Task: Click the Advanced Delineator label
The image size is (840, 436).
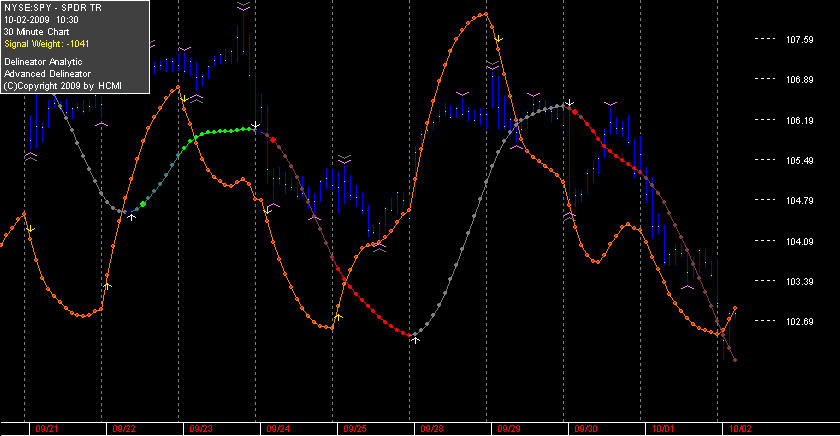Action: [x=48, y=74]
